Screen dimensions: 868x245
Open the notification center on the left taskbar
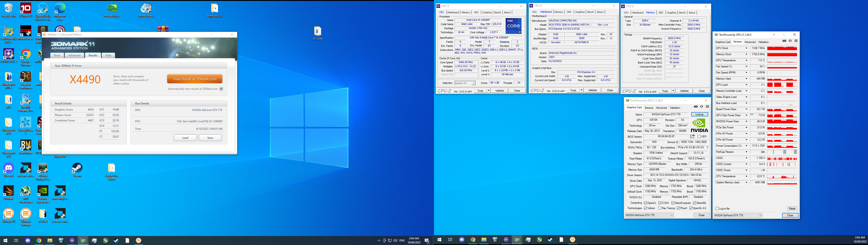[x=427, y=240]
